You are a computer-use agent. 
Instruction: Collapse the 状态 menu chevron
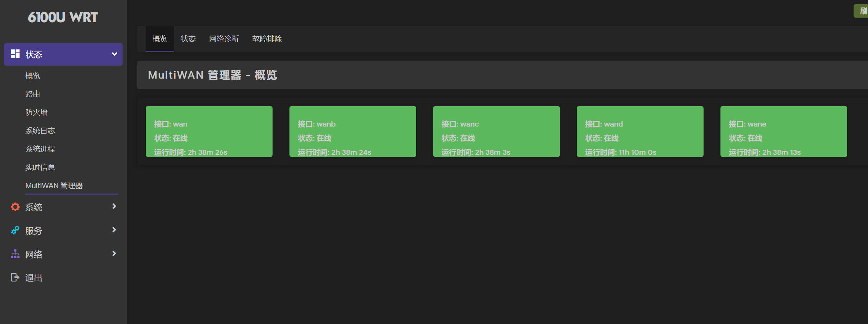[x=114, y=54]
